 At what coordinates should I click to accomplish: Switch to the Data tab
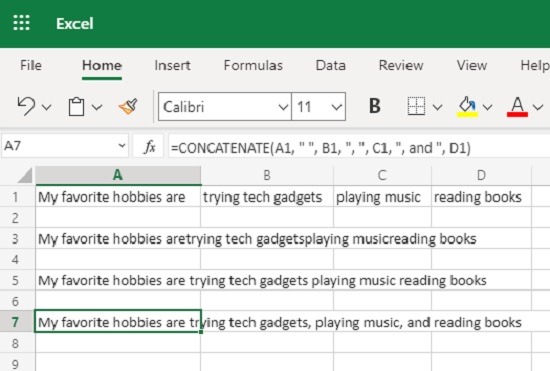330,65
